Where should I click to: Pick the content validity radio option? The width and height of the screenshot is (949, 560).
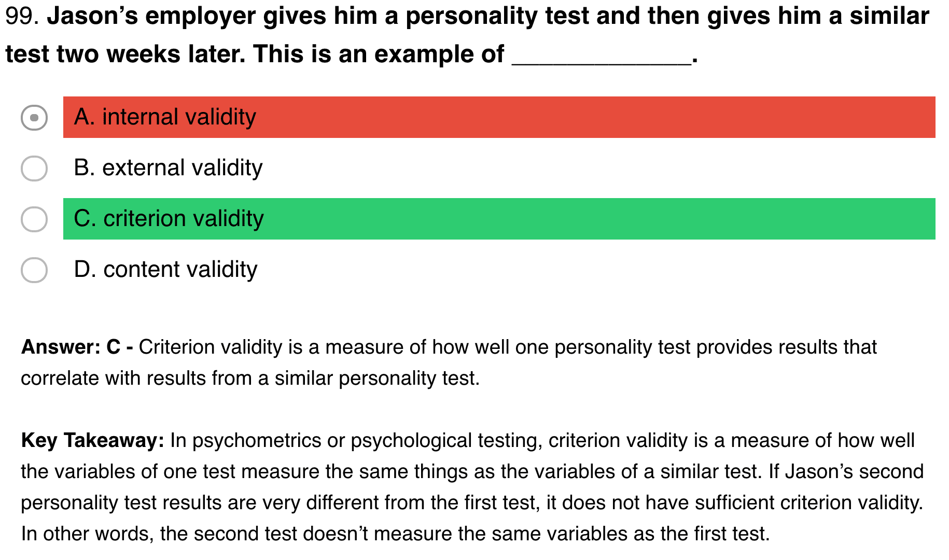34,270
